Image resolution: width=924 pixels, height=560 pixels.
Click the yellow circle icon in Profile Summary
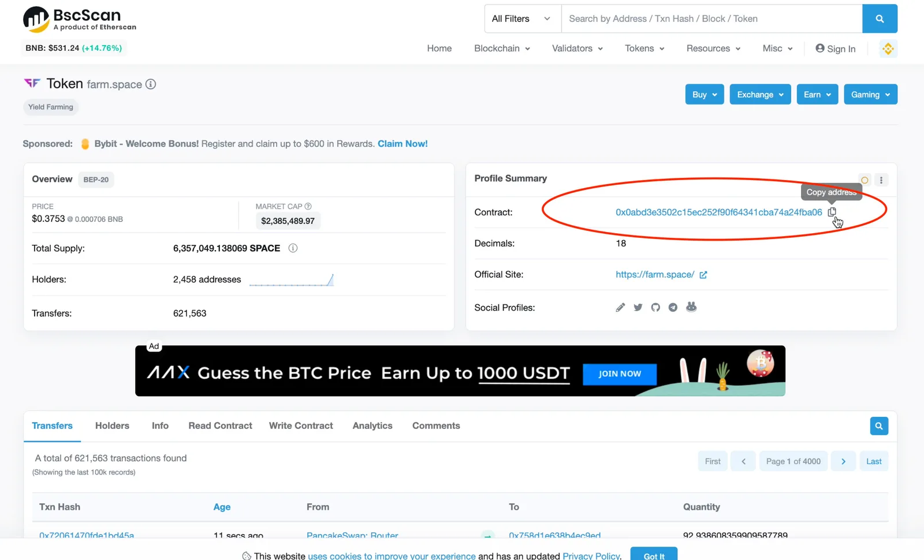[x=865, y=180]
